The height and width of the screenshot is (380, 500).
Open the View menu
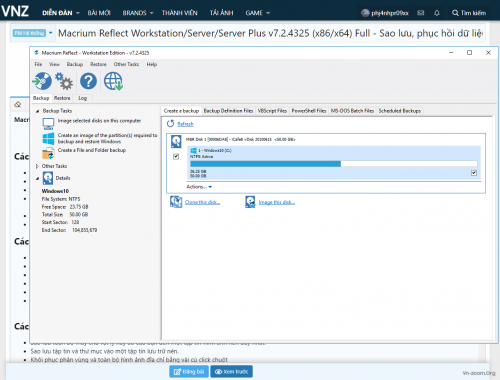click(54, 64)
